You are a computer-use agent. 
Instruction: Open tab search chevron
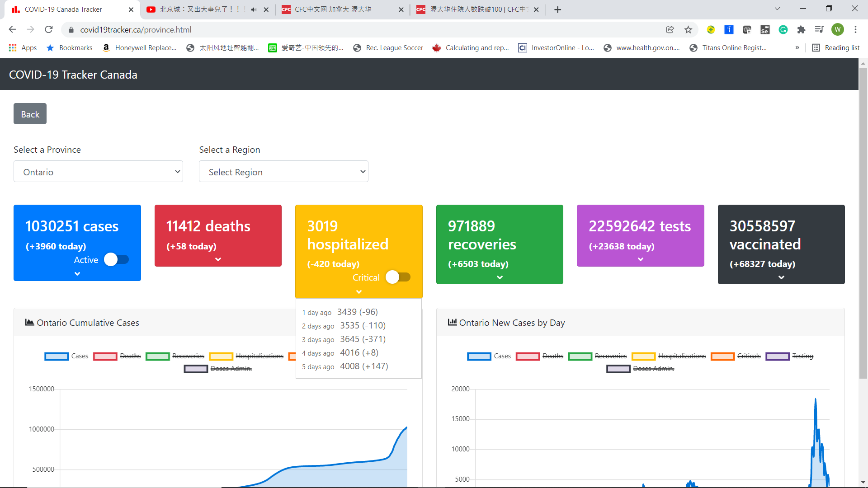(777, 9)
